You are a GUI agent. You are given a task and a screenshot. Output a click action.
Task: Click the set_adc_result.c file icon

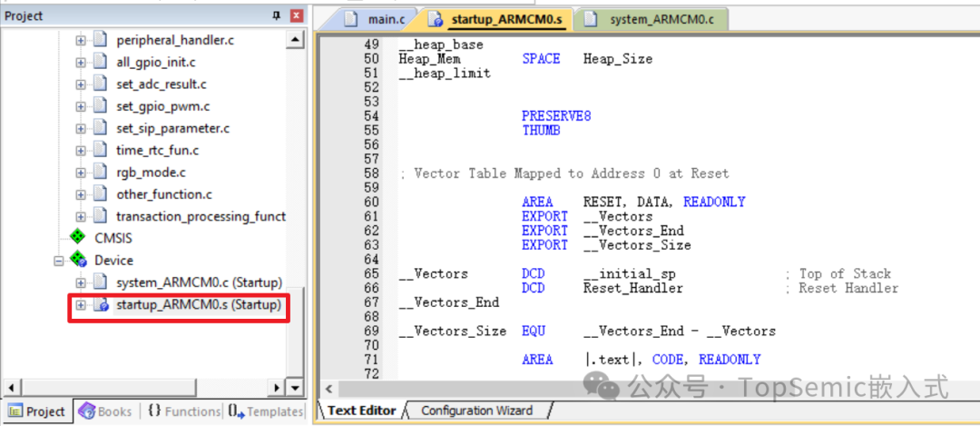coord(100,84)
